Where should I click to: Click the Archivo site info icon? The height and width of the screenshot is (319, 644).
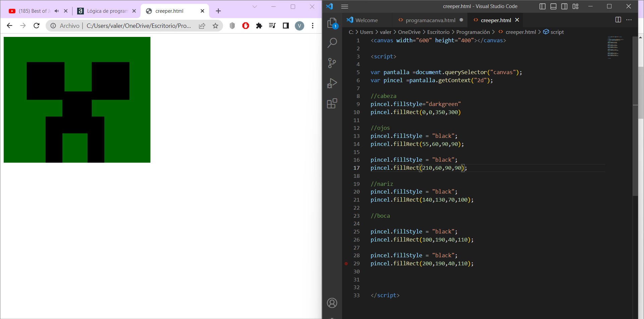[53, 26]
